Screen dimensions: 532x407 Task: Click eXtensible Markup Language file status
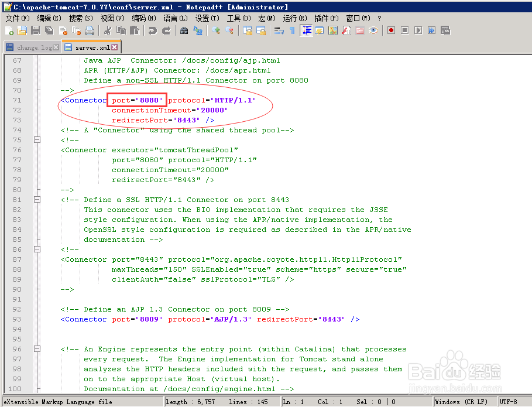click(58, 402)
